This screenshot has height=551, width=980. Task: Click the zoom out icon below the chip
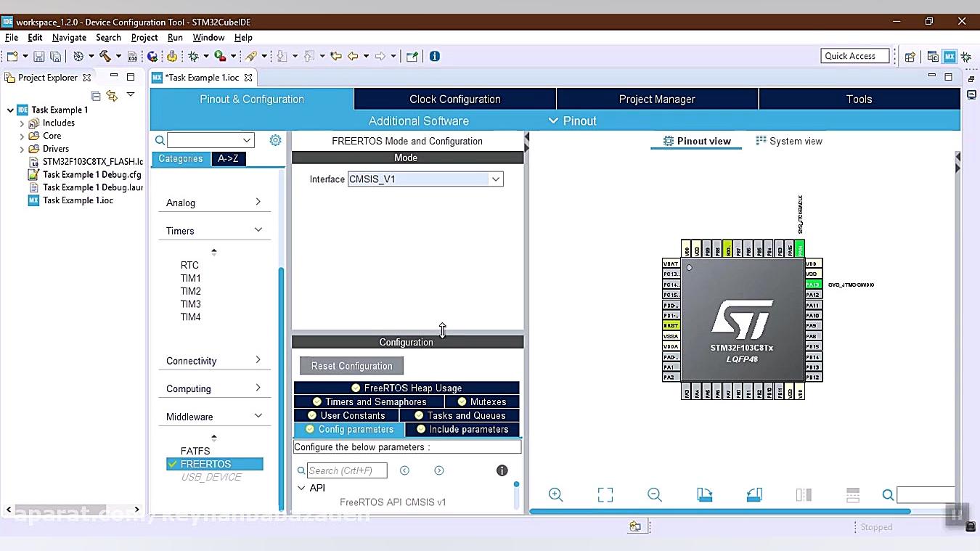(655, 494)
